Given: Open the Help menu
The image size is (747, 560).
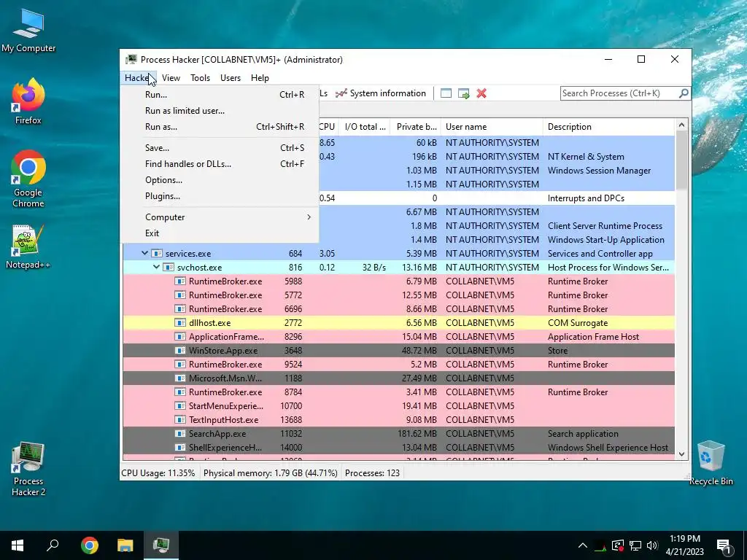Looking at the screenshot, I should coord(260,77).
